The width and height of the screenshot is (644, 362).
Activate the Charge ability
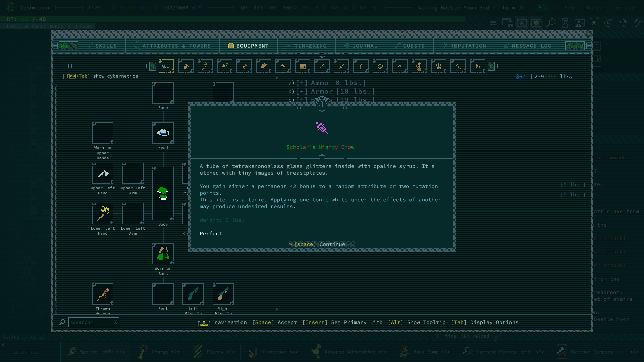159,352
